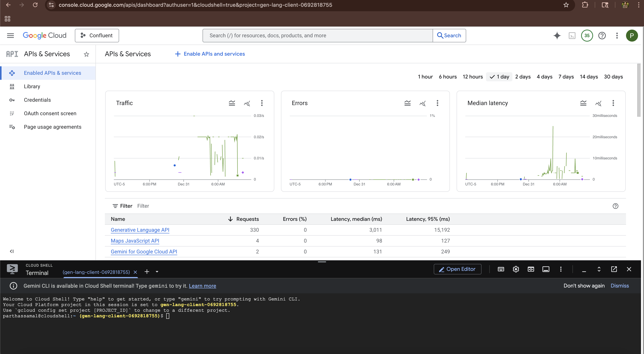Image resolution: width=644 pixels, height=354 pixels.
Task: Open the new terminal tab dropdown arrow
Action: click(157, 272)
